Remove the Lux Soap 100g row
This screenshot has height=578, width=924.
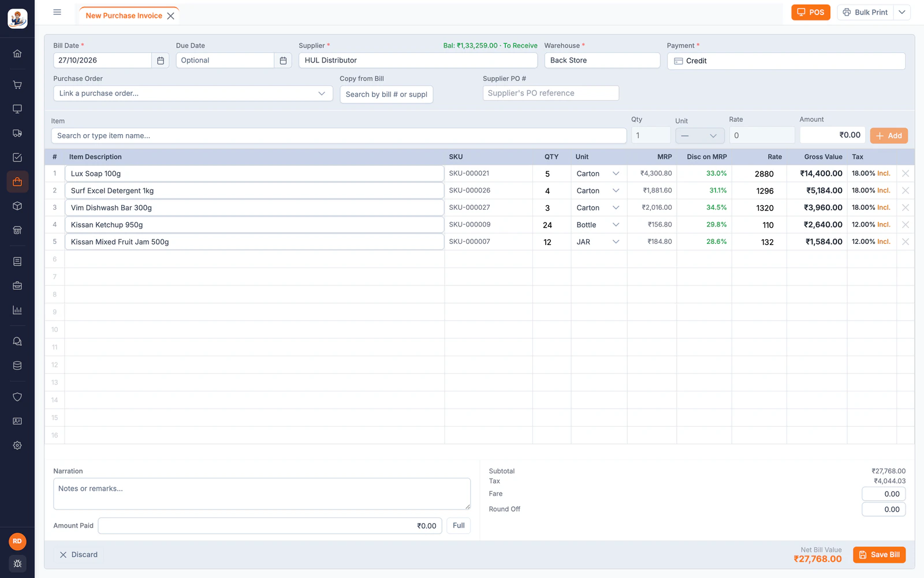[x=906, y=173]
